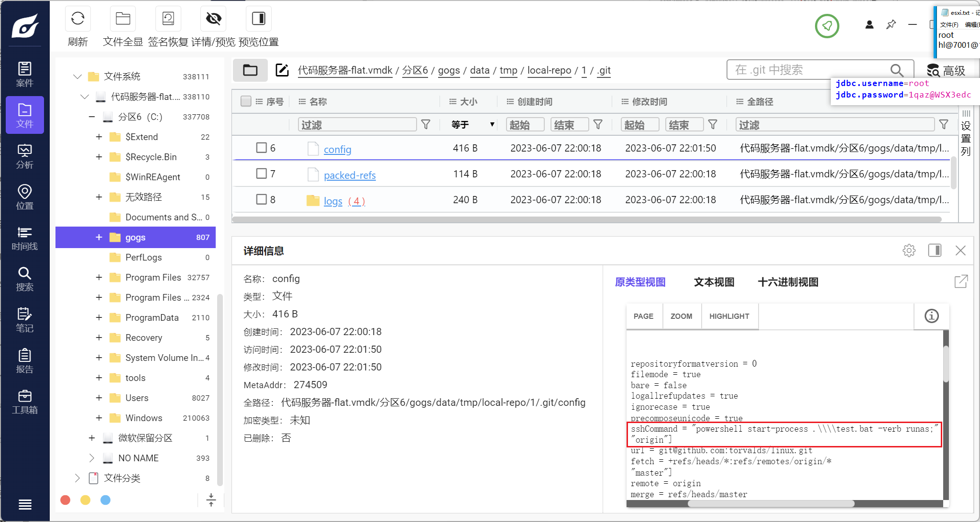Screen dimensions: 980x522
Task: Toggle the 详情/预览 eye icon
Action: click(213, 19)
